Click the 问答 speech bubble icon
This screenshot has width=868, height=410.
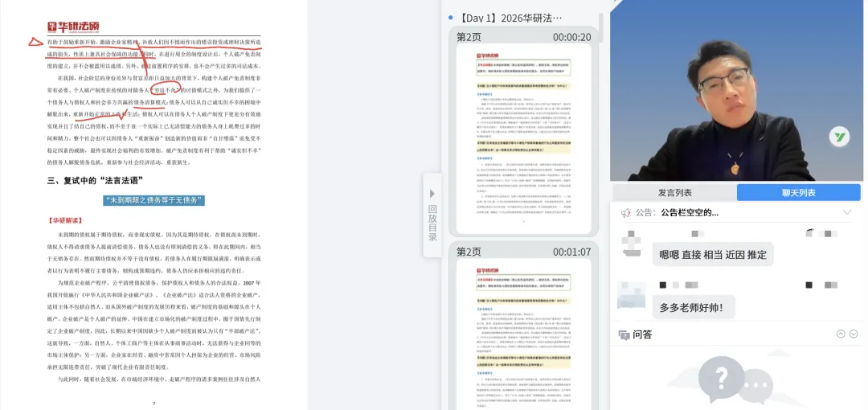point(624,334)
